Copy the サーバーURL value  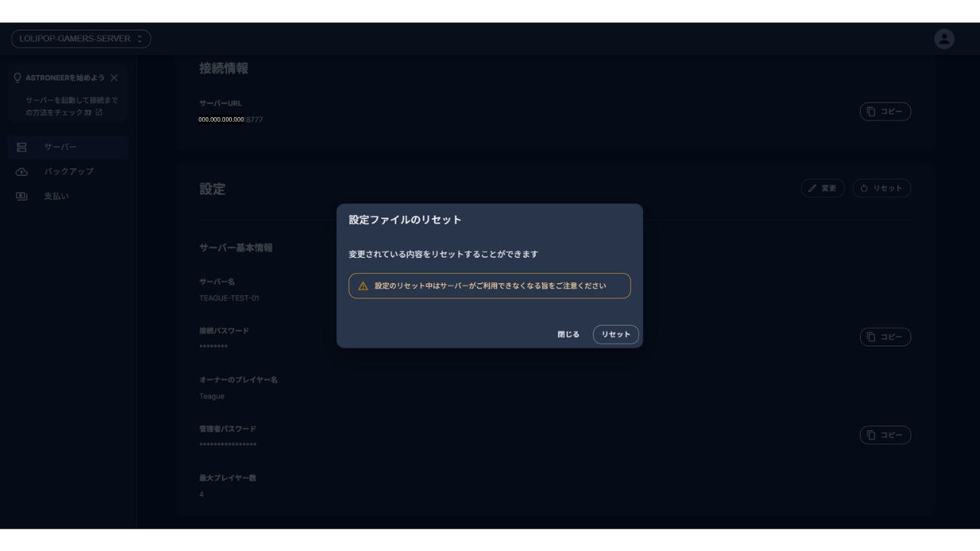click(885, 112)
